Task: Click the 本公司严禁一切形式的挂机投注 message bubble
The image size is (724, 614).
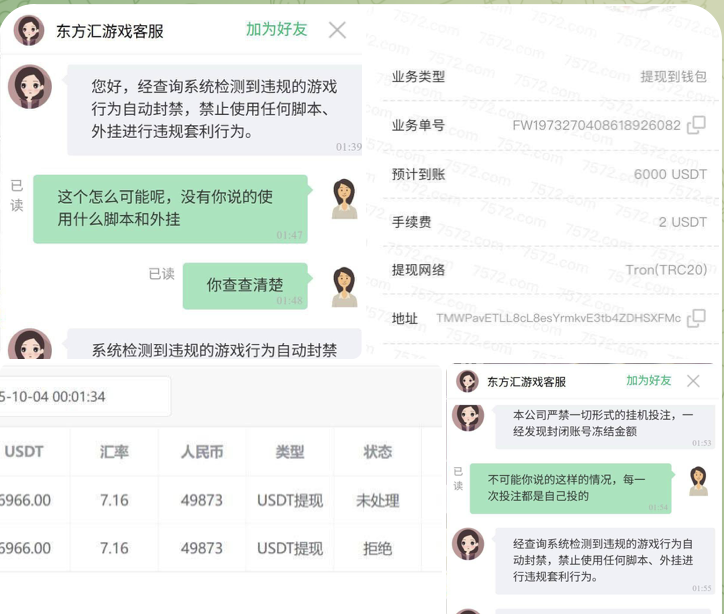Action: tap(603, 423)
